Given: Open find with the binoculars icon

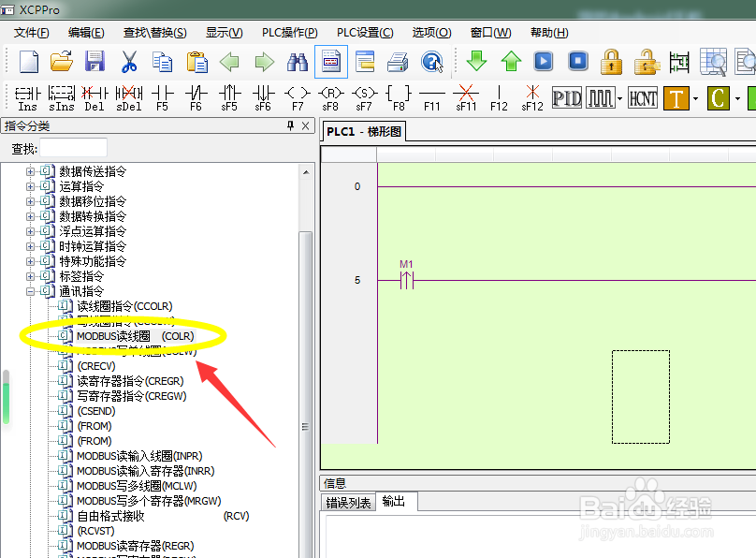Looking at the screenshot, I should point(298,62).
